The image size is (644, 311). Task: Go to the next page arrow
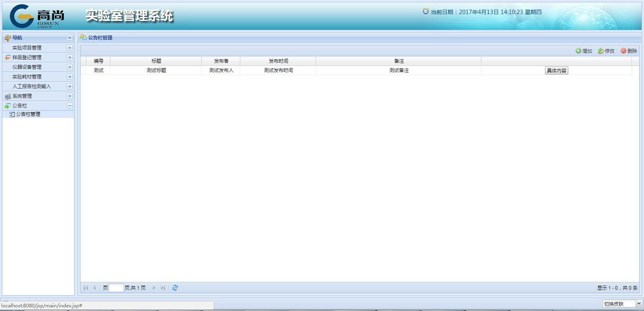(x=154, y=288)
